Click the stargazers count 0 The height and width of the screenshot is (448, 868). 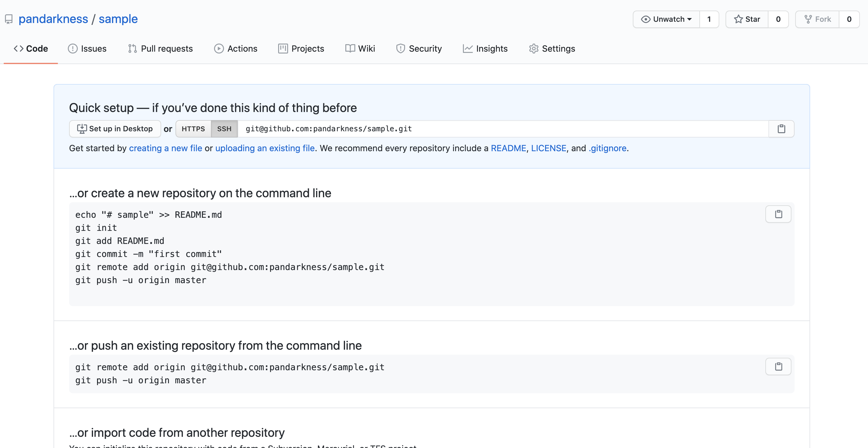778,19
